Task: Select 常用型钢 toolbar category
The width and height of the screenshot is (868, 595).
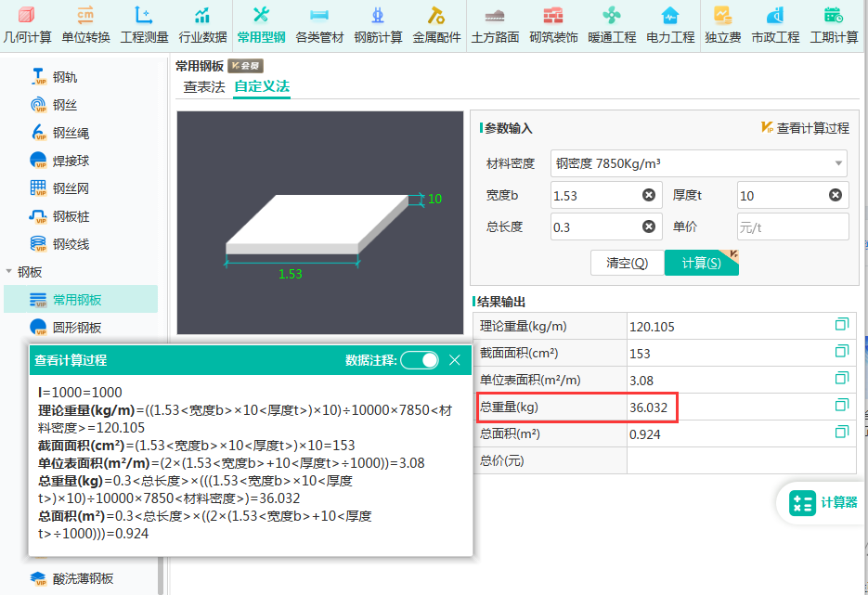Action: [261, 25]
